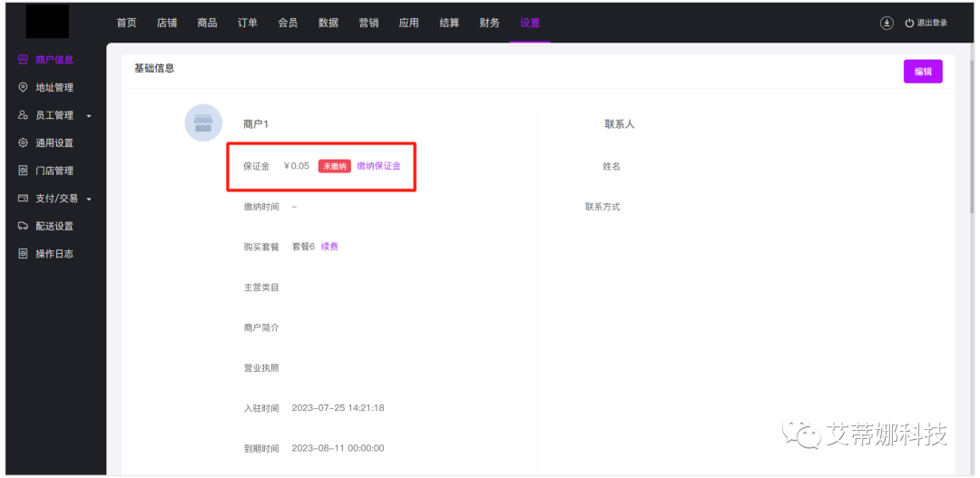The image size is (980, 478).
Task: Click the 缴纳保证金 link
Action: coord(378,166)
